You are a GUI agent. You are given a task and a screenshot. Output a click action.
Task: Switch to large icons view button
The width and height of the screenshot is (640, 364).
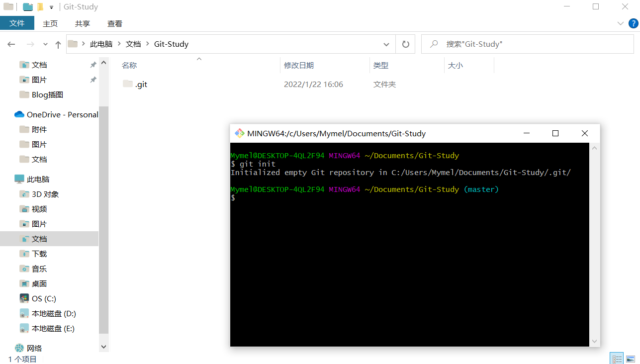click(631, 359)
